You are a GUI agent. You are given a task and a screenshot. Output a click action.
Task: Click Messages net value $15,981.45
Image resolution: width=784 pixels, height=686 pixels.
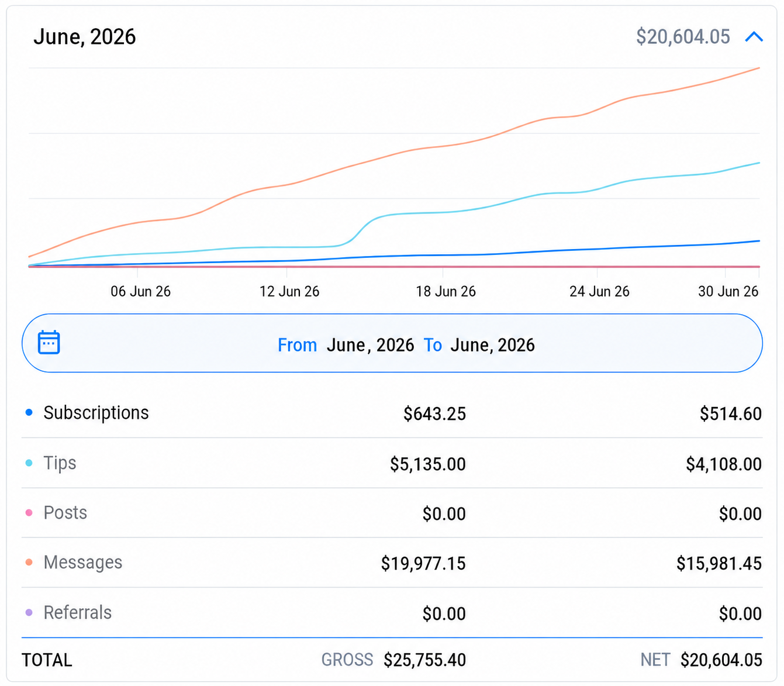tap(719, 564)
